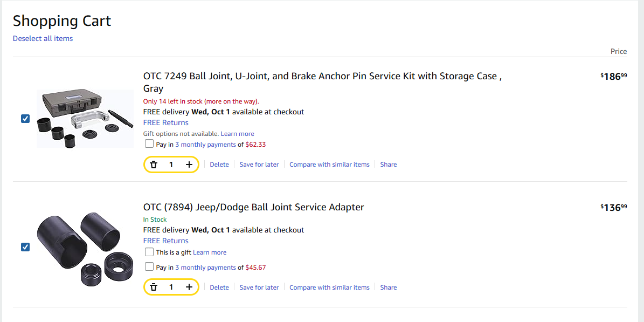Click trash icon for OTC 7249 kit
The width and height of the screenshot is (644, 322).
[x=154, y=165]
